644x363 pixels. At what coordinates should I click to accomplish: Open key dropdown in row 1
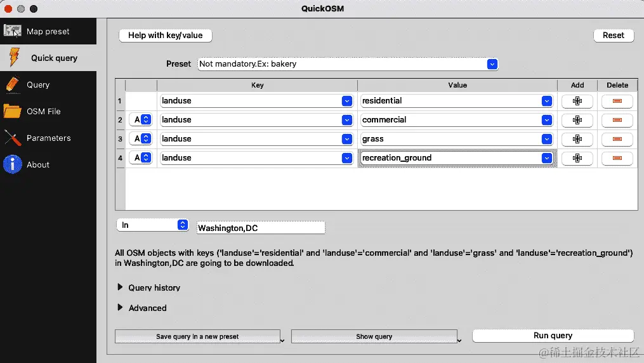tap(346, 101)
